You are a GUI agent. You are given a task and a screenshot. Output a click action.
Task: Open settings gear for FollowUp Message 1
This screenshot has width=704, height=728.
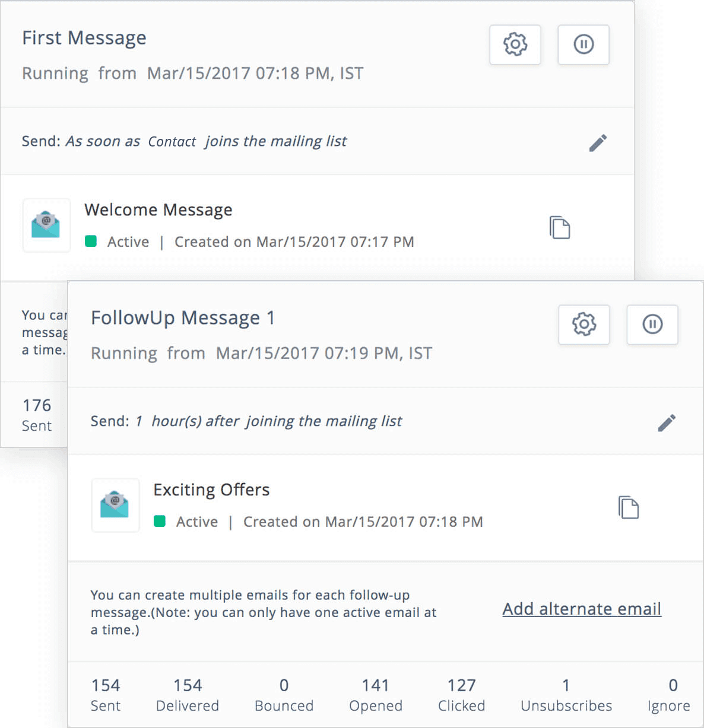coord(584,325)
